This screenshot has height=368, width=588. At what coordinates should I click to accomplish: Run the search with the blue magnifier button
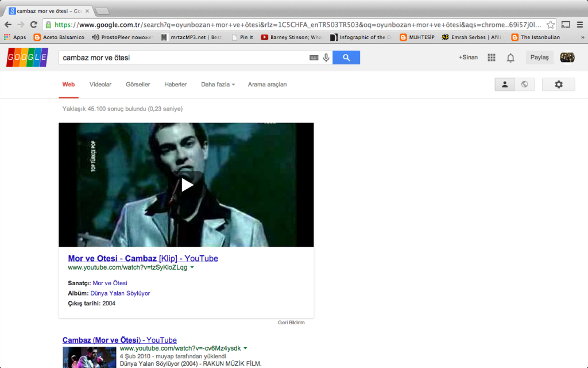click(346, 57)
